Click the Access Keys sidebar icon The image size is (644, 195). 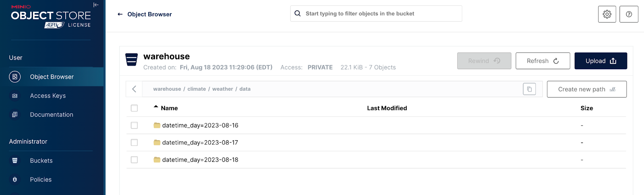15,96
